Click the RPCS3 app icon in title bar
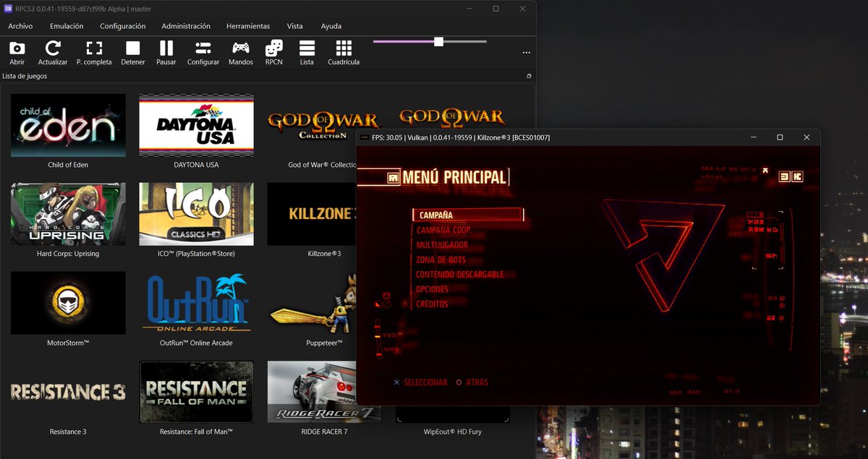The width and height of the screenshot is (868, 459). (x=8, y=9)
